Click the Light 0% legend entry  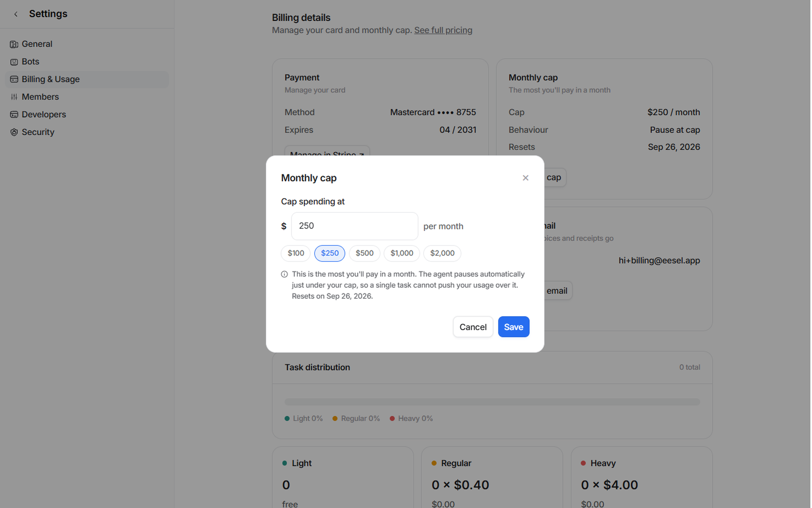pos(303,418)
